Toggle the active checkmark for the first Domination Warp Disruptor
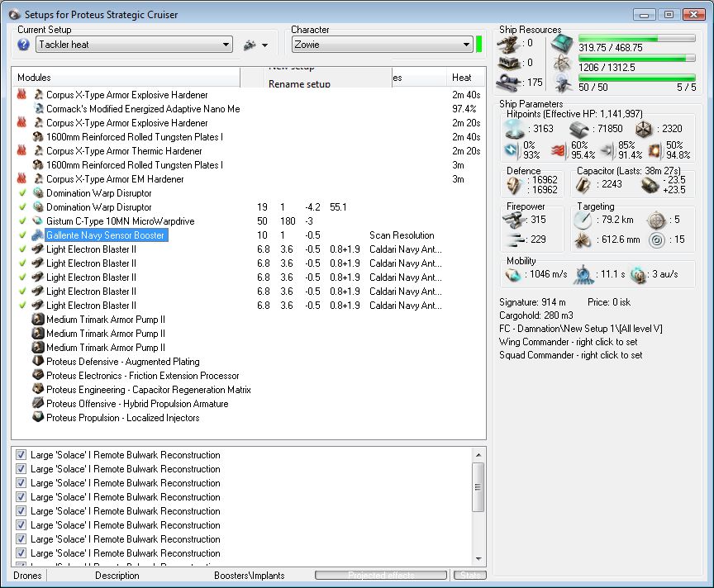 coord(21,193)
